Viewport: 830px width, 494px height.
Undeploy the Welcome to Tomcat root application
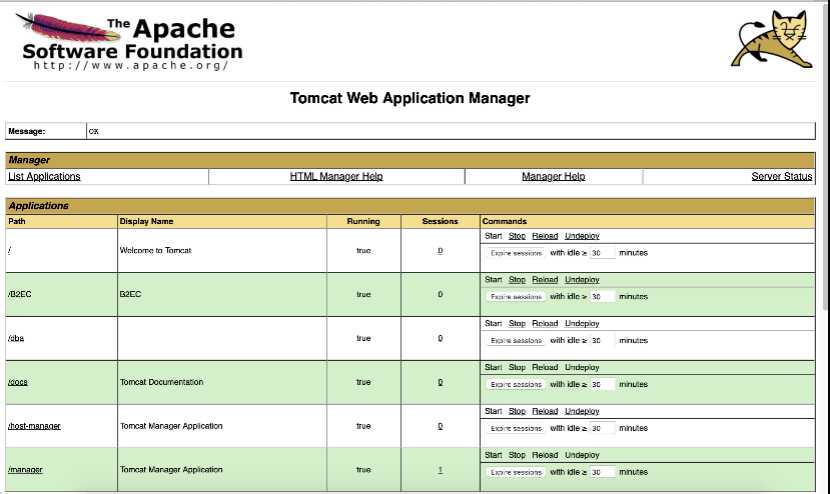pyautogui.click(x=582, y=236)
